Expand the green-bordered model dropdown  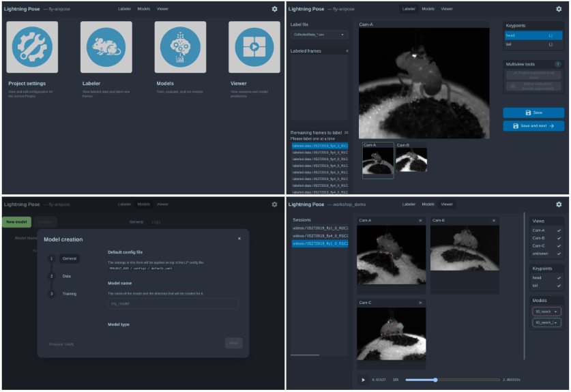click(546, 322)
